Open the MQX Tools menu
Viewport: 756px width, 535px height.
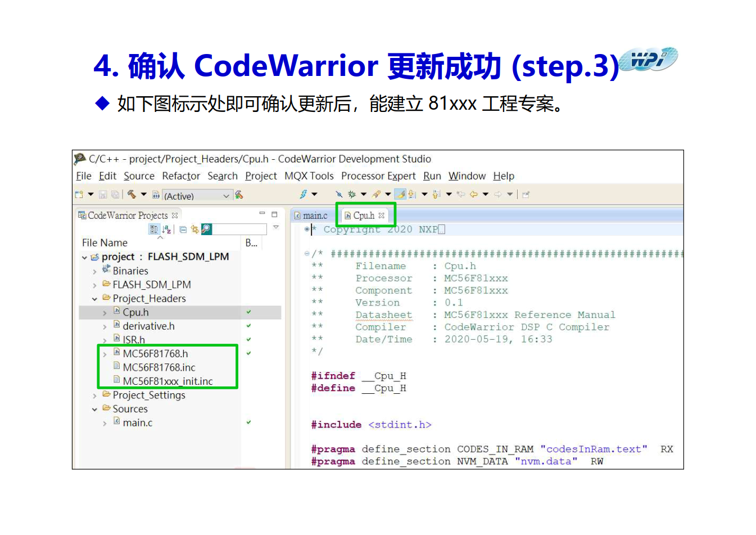(309, 176)
